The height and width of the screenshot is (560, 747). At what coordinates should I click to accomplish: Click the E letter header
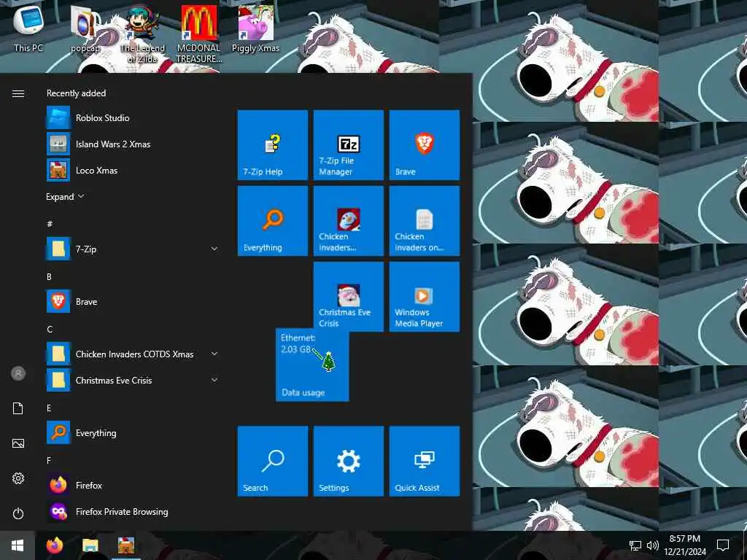click(49, 408)
